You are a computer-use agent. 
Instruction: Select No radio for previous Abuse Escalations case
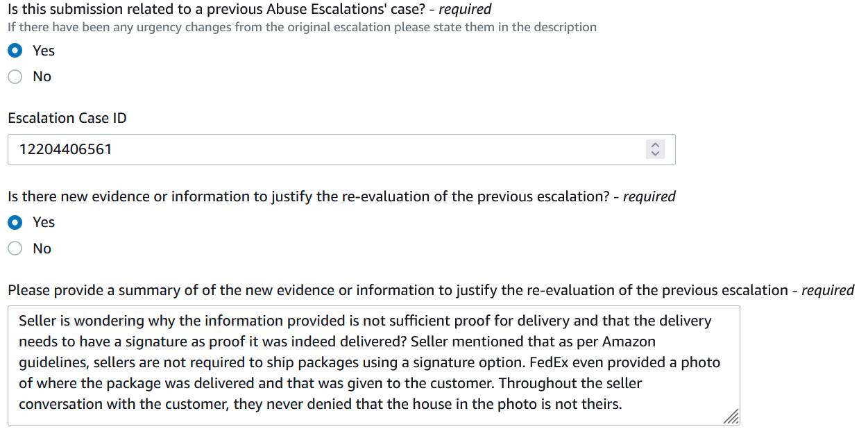15,76
